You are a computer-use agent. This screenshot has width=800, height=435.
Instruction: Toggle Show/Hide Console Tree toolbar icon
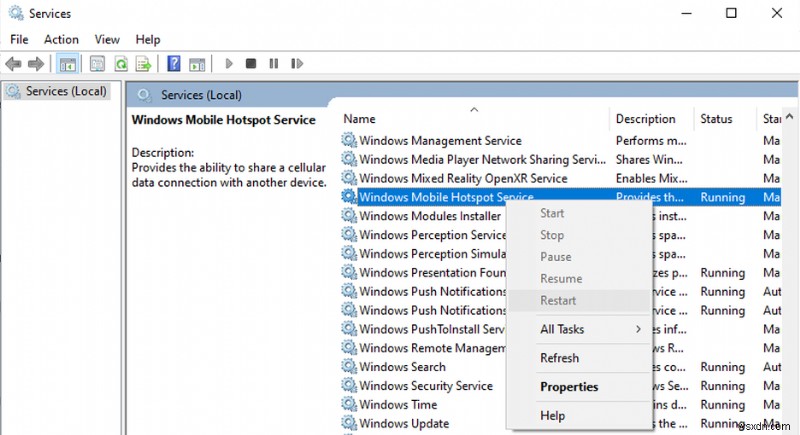67,64
